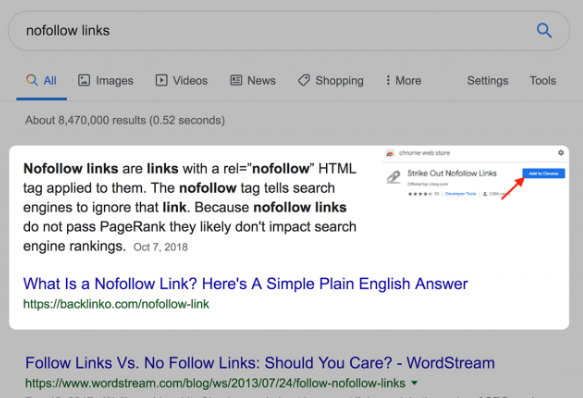Expand the arrow after the WordStream URL
The width and height of the screenshot is (583, 398).
pyautogui.click(x=415, y=383)
